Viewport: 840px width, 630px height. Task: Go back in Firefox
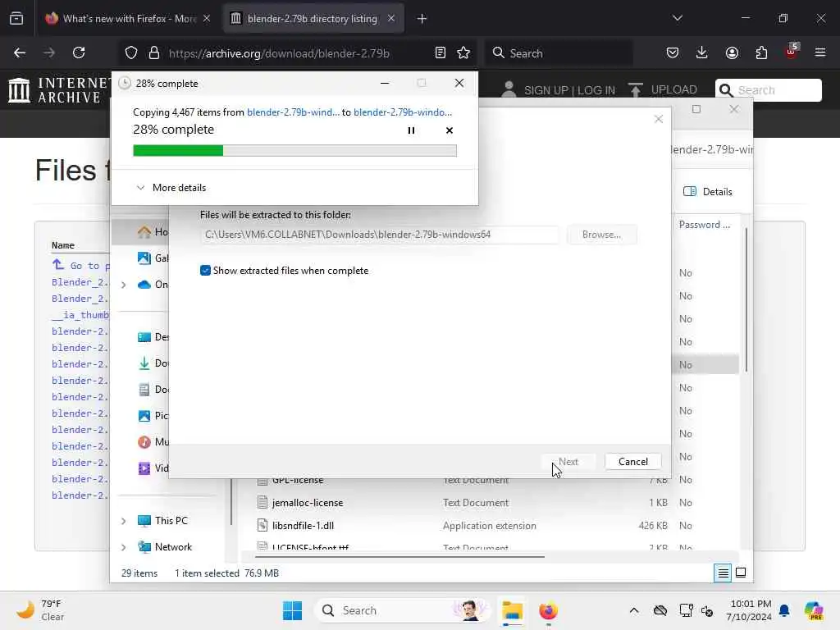20,52
